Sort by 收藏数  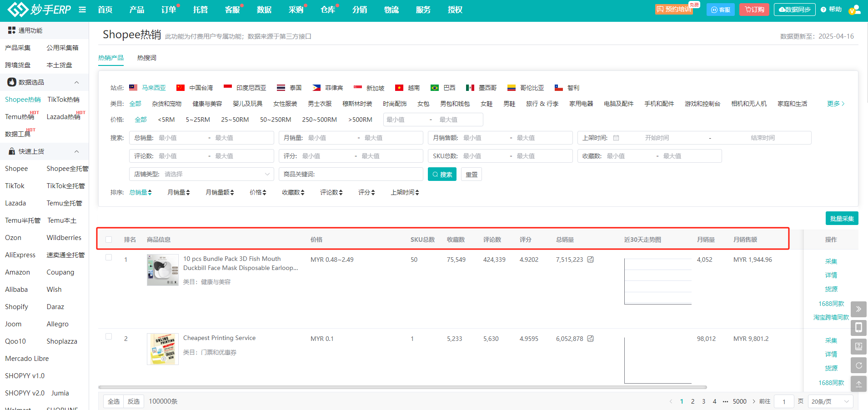293,192
